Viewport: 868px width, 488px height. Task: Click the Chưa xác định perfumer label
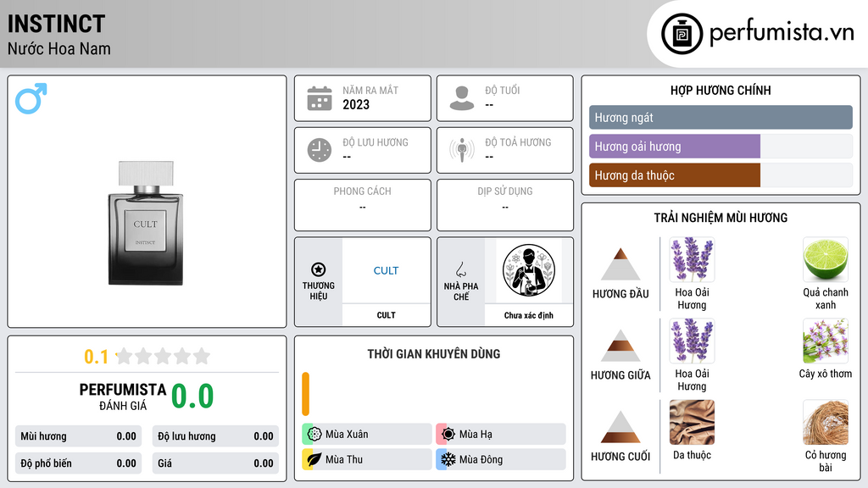529,315
